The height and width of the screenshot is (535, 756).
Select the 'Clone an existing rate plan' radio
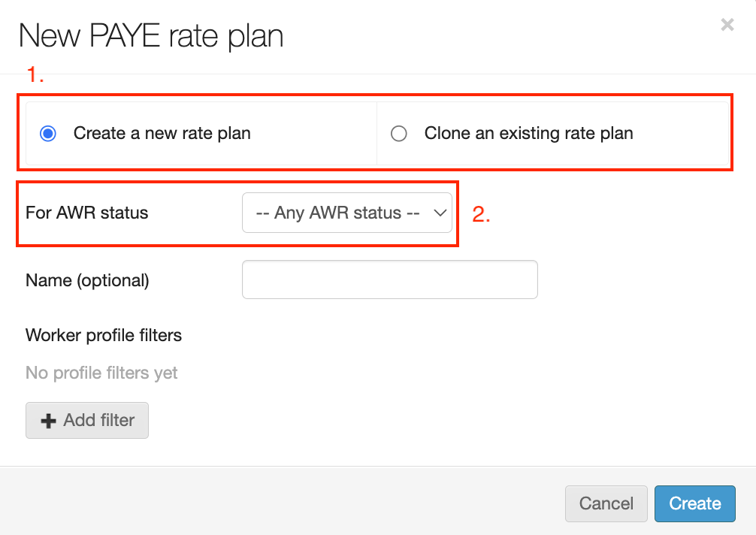click(x=399, y=134)
